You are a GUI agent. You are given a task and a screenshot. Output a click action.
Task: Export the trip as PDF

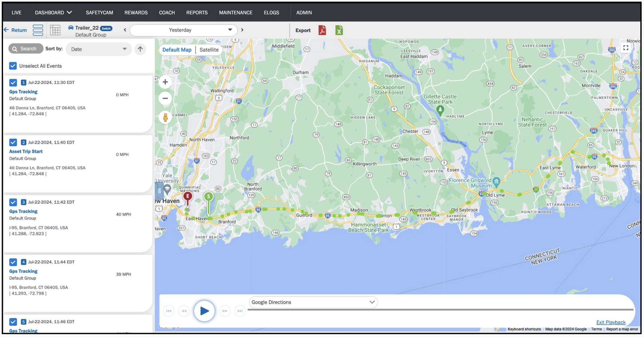(x=322, y=30)
